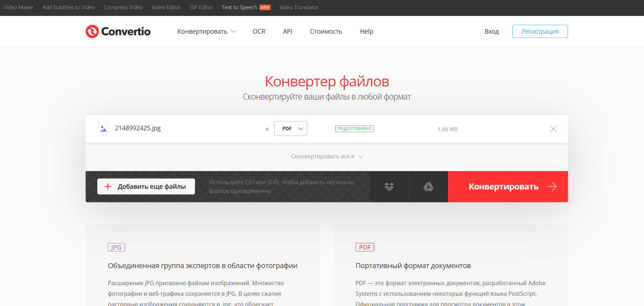
Task: Open the Video Translator link
Action: tap(299, 7)
